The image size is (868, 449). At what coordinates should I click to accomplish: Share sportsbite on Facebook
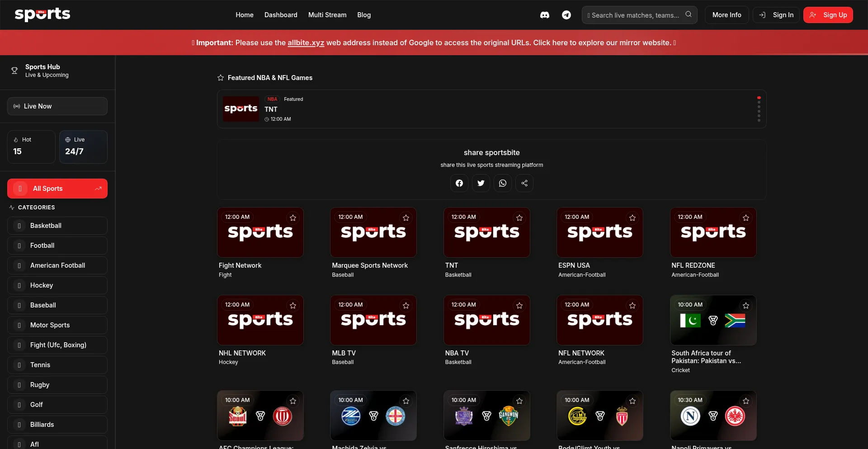[459, 183]
